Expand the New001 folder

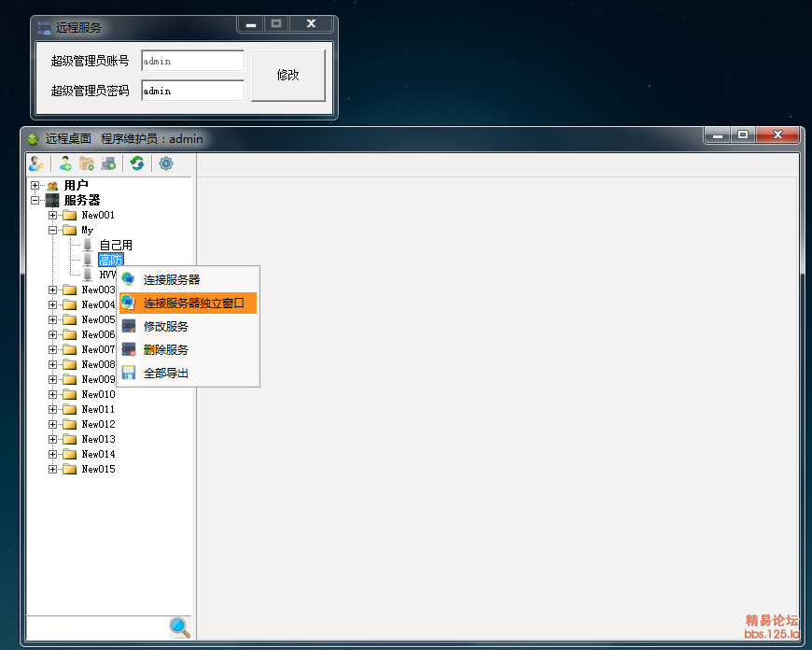(53, 215)
